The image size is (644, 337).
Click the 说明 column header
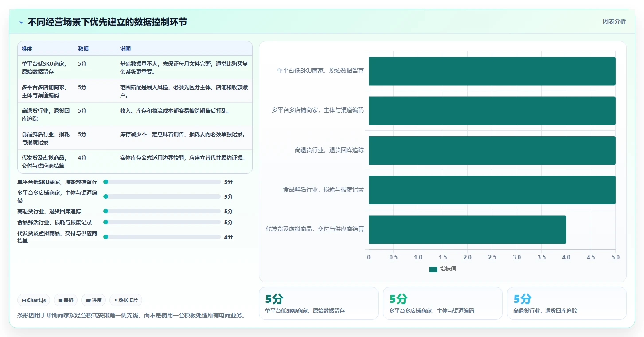(125, 49)
